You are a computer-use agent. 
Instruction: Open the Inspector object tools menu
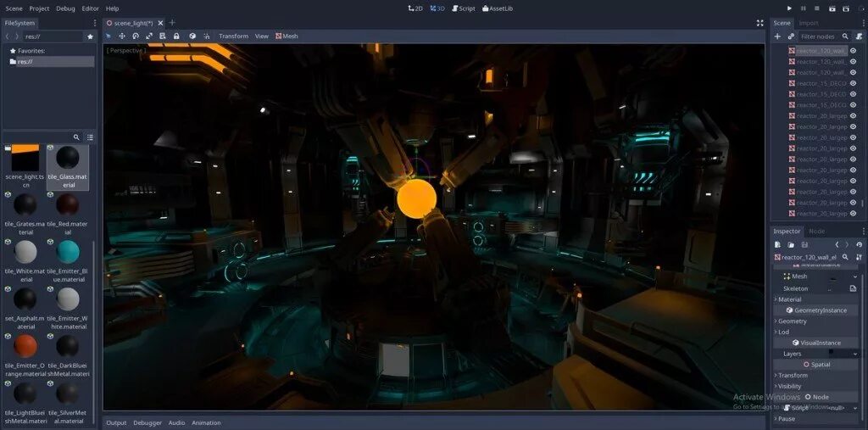[x=859, y=257]
